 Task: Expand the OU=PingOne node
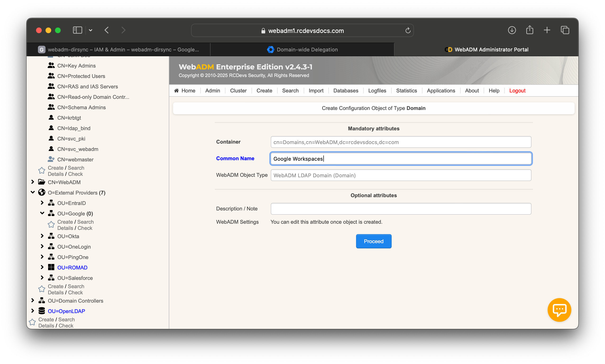[42, 257]
